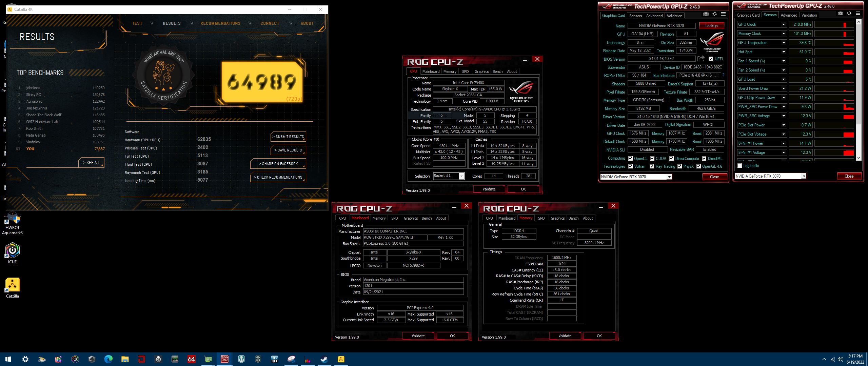
Task: Open Steam from taskbar
Action: pos(324,359)
